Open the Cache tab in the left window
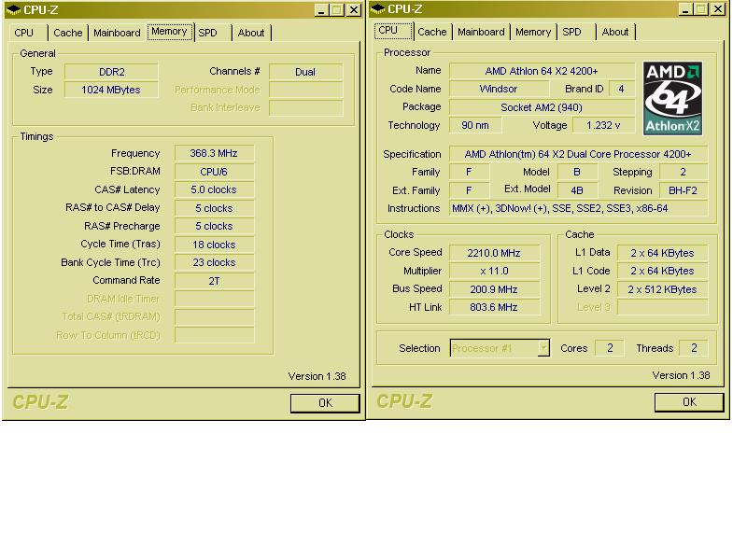The width and height of the screenshot is (747, 560). [67, 33]
